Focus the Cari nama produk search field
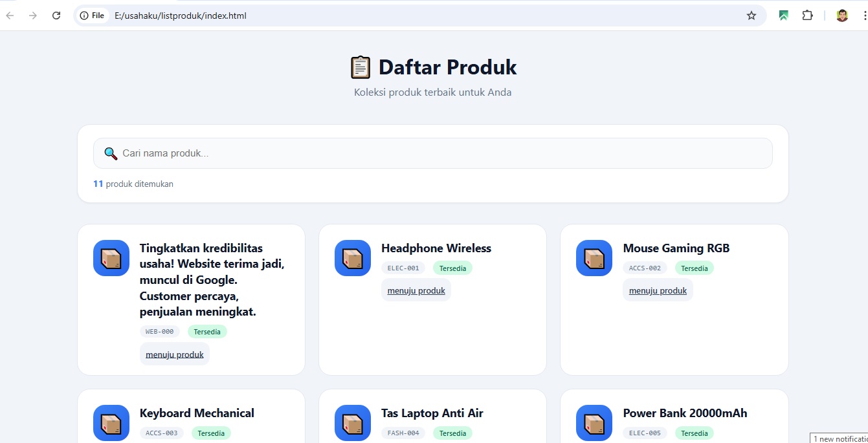The image size is (868, 443). [433, 153]
